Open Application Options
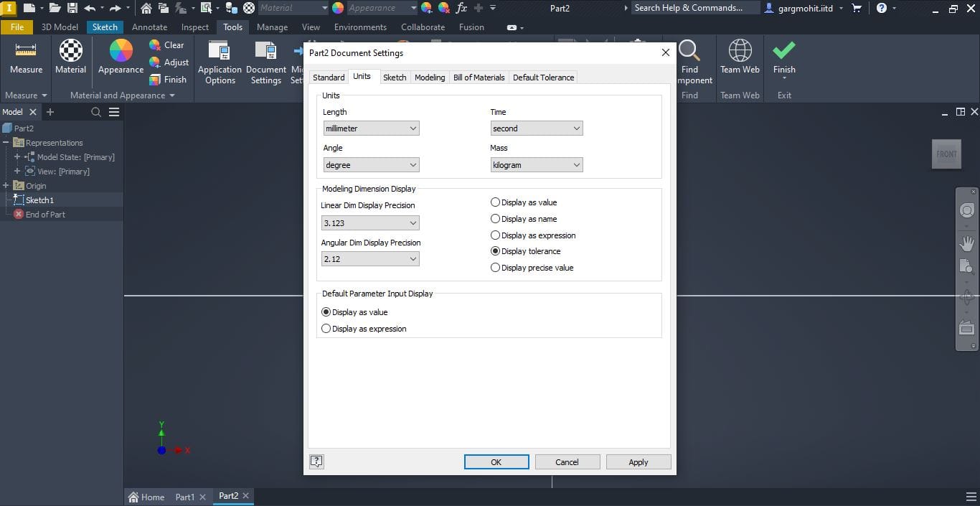This screenshot has width=980, height=506. tap(220, 63)
